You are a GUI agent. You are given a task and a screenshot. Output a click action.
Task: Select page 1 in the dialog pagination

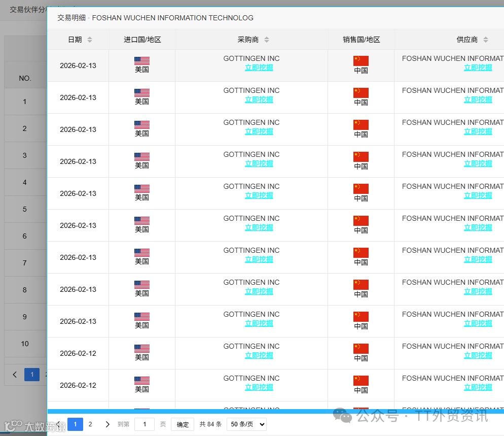[75, 424]
